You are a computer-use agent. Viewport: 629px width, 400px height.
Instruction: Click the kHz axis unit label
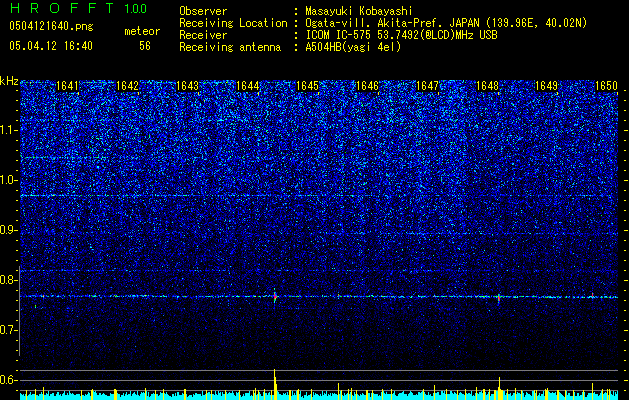point(9,81)
